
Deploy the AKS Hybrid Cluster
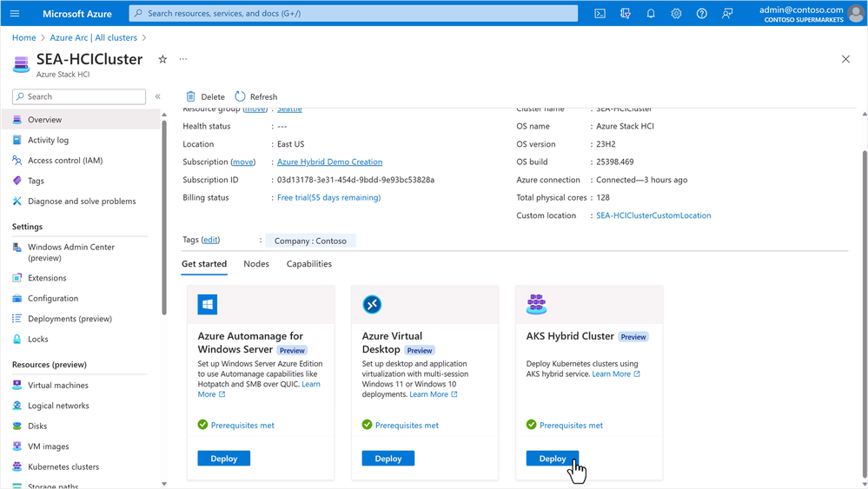[553, 459]
